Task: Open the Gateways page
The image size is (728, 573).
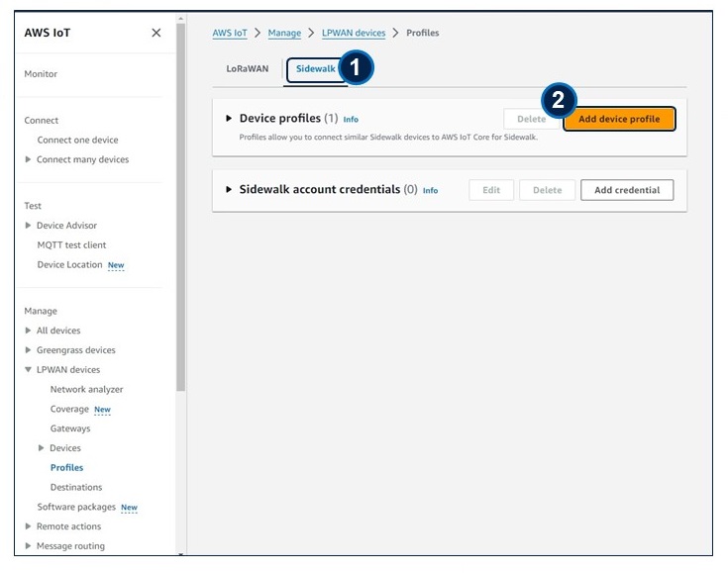Action: pos(70,429)
